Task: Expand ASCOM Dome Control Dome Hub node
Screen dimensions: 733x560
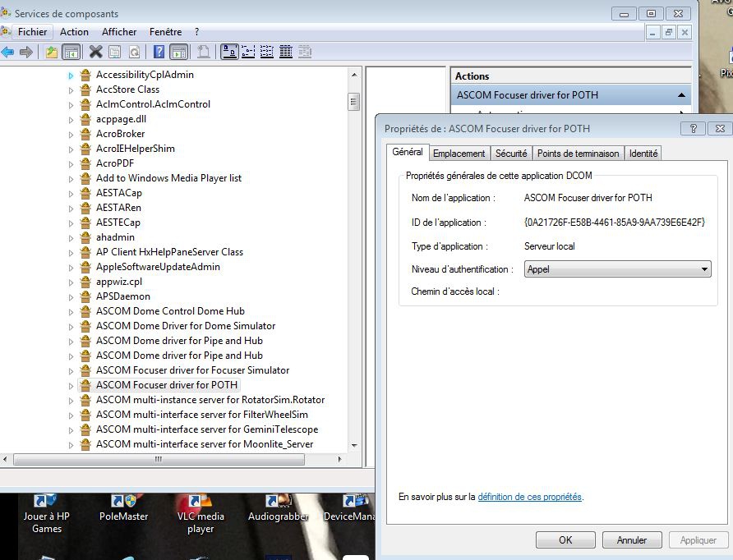Action: (x=71, y=312)
